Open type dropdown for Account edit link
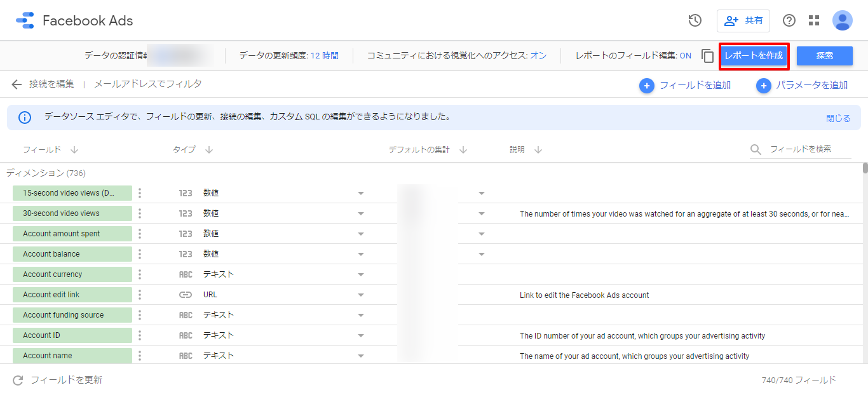Viewport: 868px width, 397px height. (x=361, y=295)
